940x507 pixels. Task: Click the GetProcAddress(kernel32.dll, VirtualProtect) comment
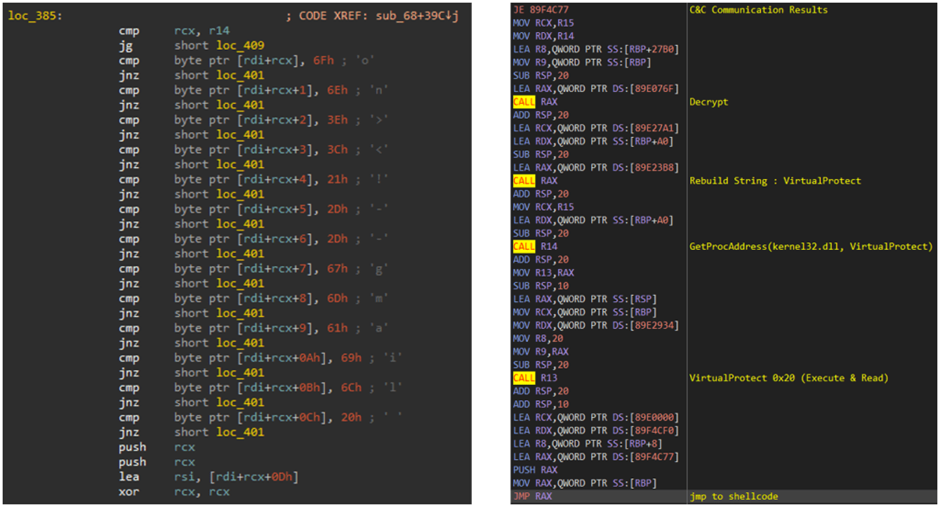pos(811,246)
